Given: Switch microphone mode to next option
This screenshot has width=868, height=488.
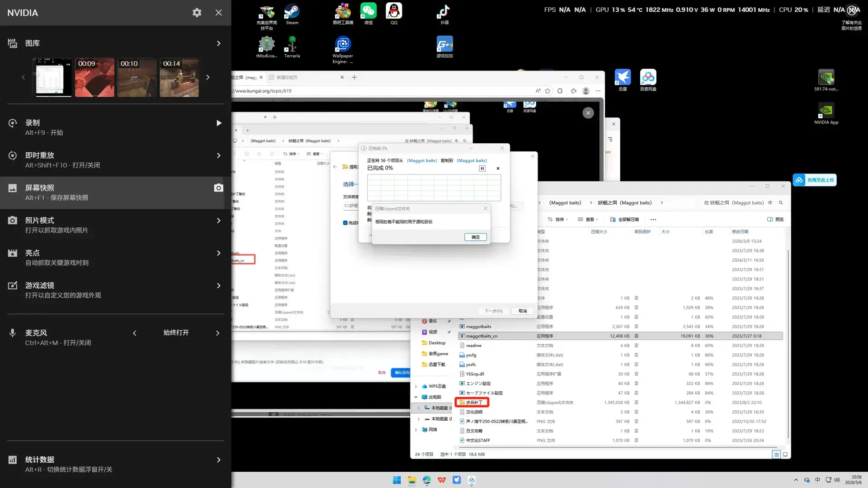Looking at the screenshot, I should tap(217, 333).
